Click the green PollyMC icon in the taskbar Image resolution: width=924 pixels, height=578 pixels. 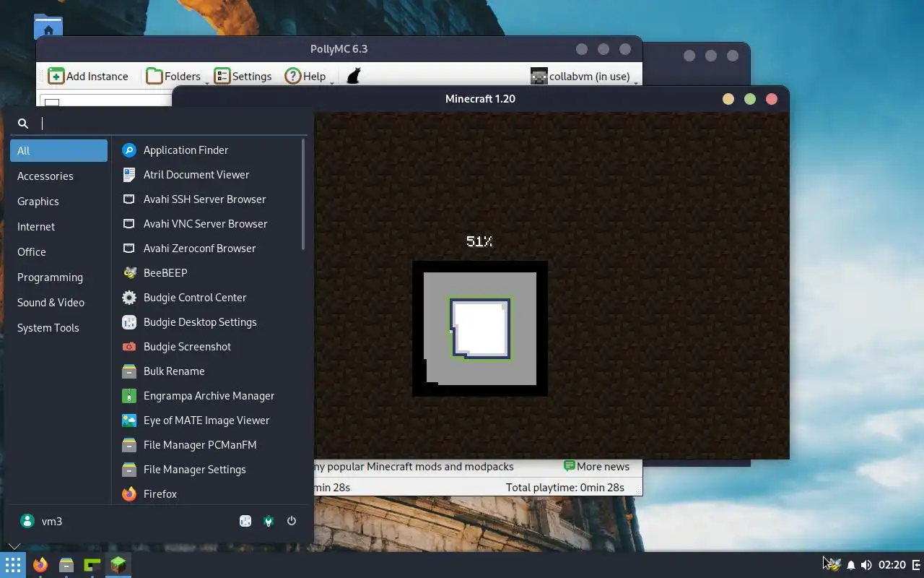pos(92,565)
